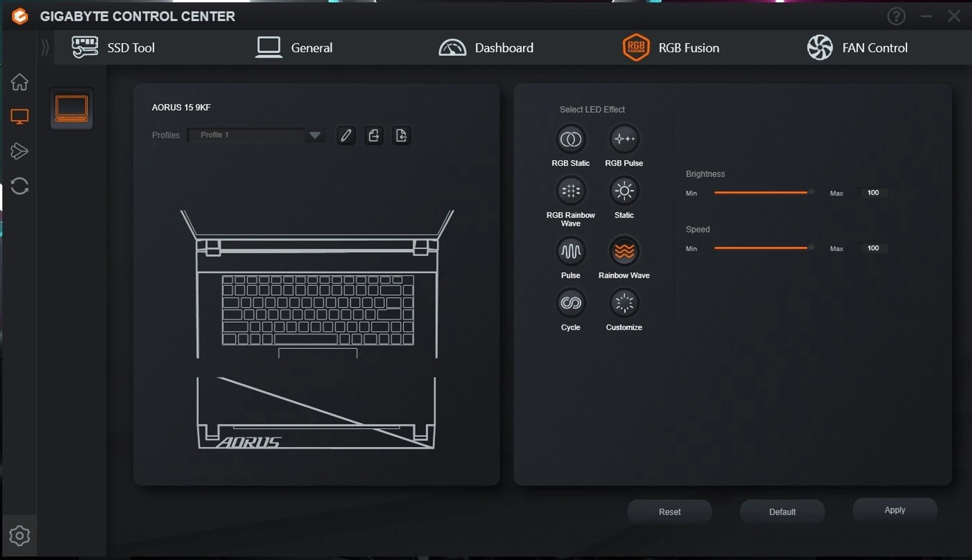Click the Gigabyte Control Center logo
The height and width of the screenshot is (560, 972).
point(20,16)
